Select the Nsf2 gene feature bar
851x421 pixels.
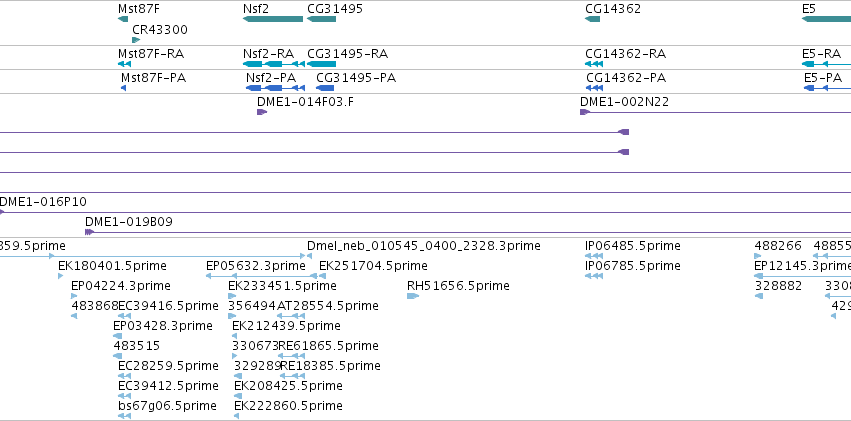[273, 19]
